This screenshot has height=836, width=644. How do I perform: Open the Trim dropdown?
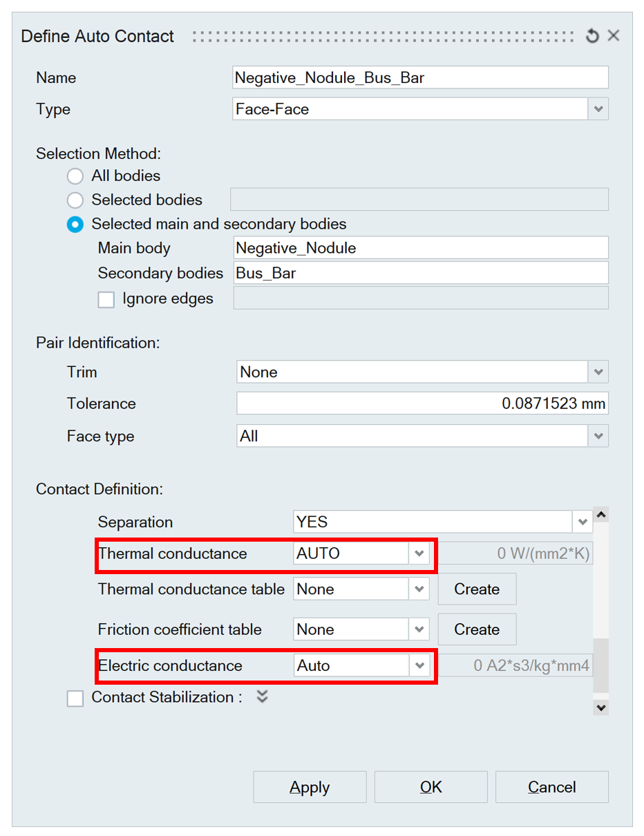pyautogui.click(x=598, y=372)
